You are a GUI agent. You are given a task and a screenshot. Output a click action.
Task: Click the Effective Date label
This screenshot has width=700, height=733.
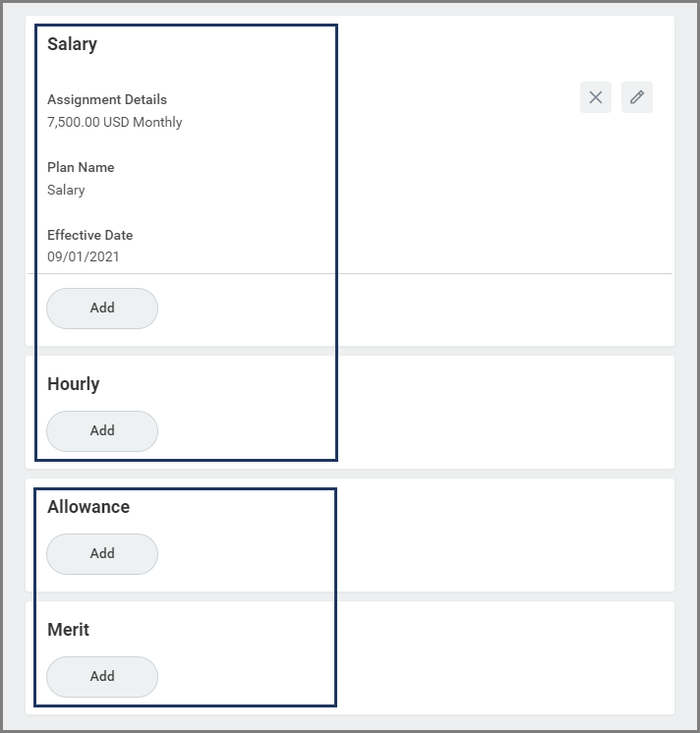[x=90, y=235]
